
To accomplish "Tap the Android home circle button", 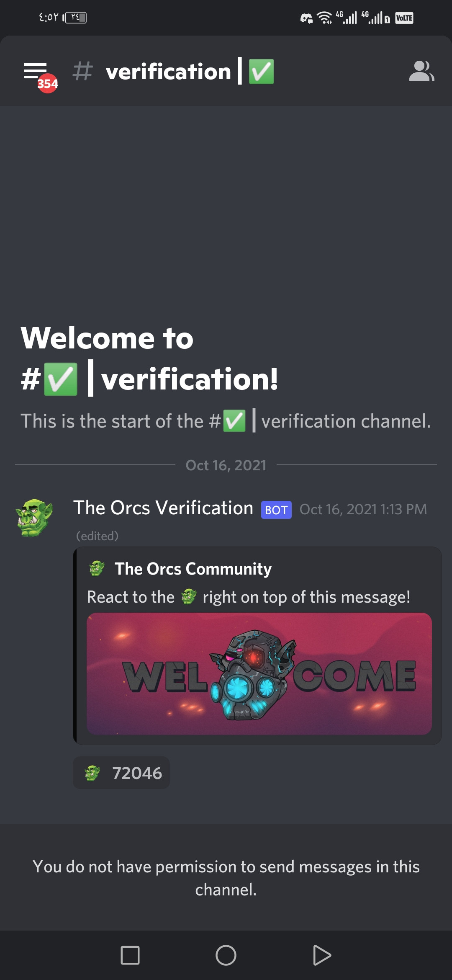I will click(x=226, y=955).
